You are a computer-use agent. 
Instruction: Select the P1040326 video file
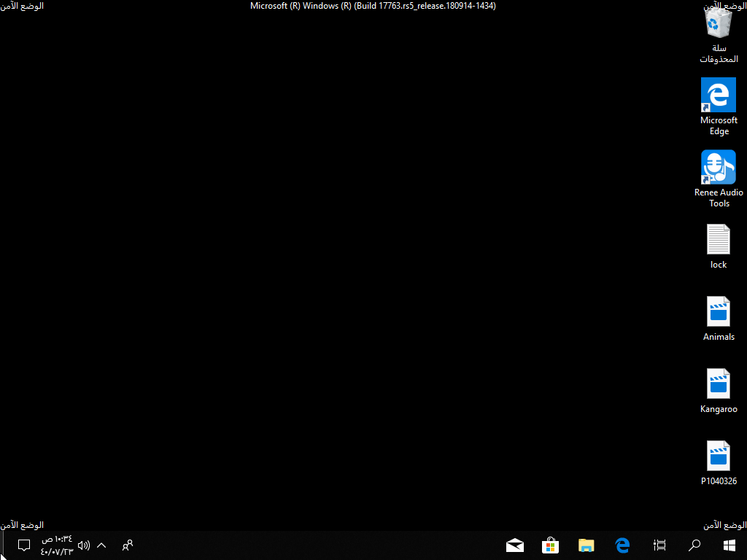point(719,463)
